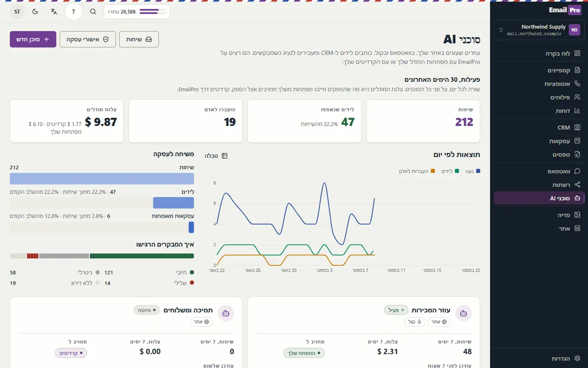This screenshot has height=368, width=588.
Task: Click the EmailPro logo in the sidebar
Action: (564, 10)
